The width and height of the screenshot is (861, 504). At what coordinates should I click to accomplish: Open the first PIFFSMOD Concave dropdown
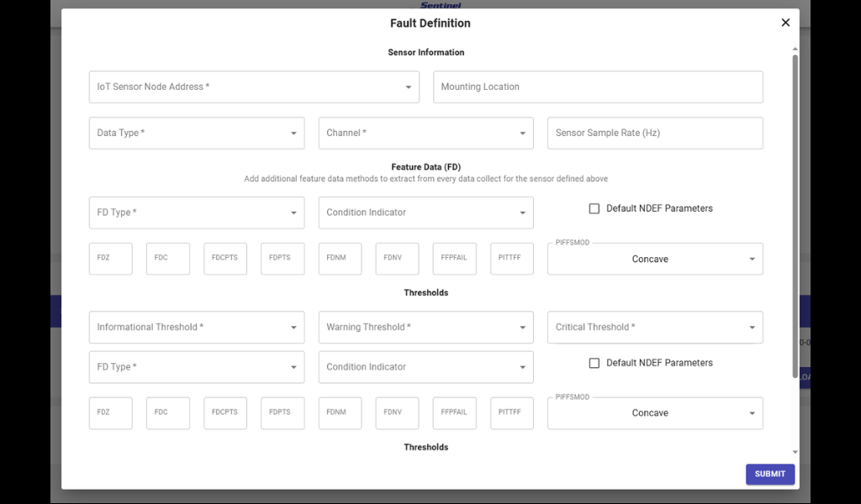[655, 260]
